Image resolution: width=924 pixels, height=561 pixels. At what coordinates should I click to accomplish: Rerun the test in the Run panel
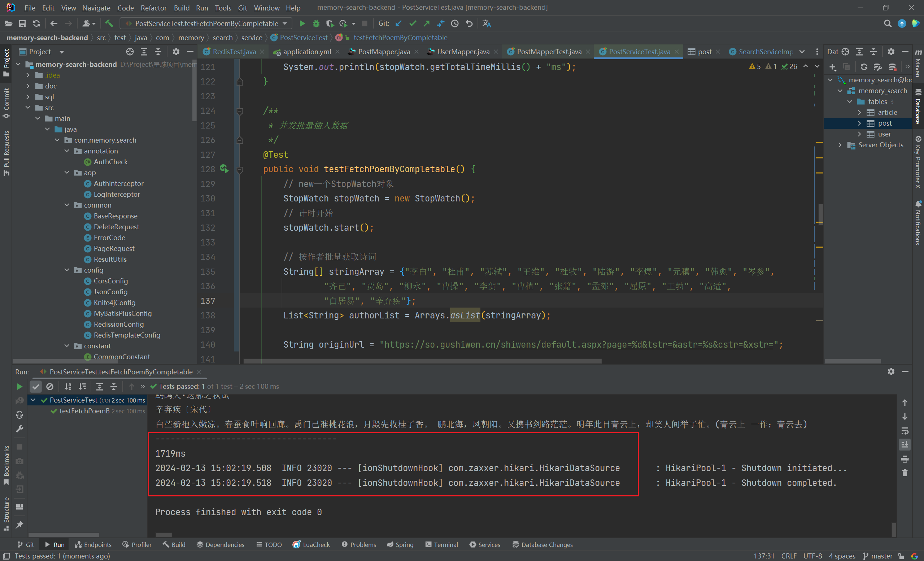click(19, 386)
